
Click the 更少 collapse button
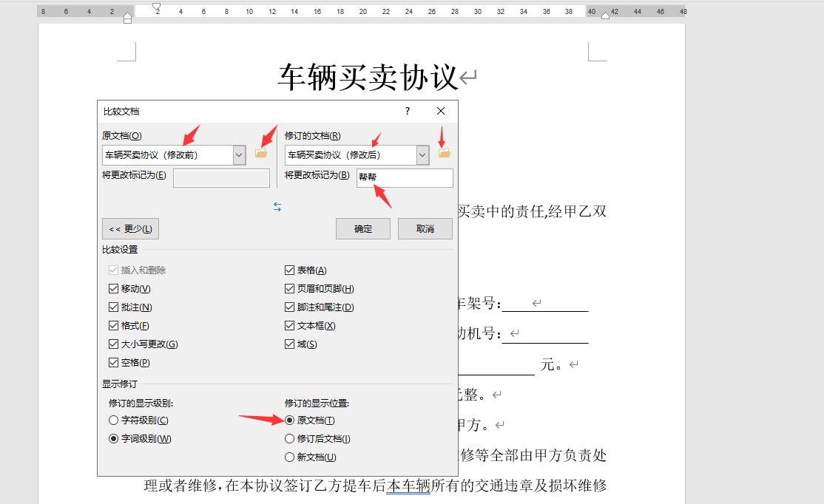click(x=130, y=228)
